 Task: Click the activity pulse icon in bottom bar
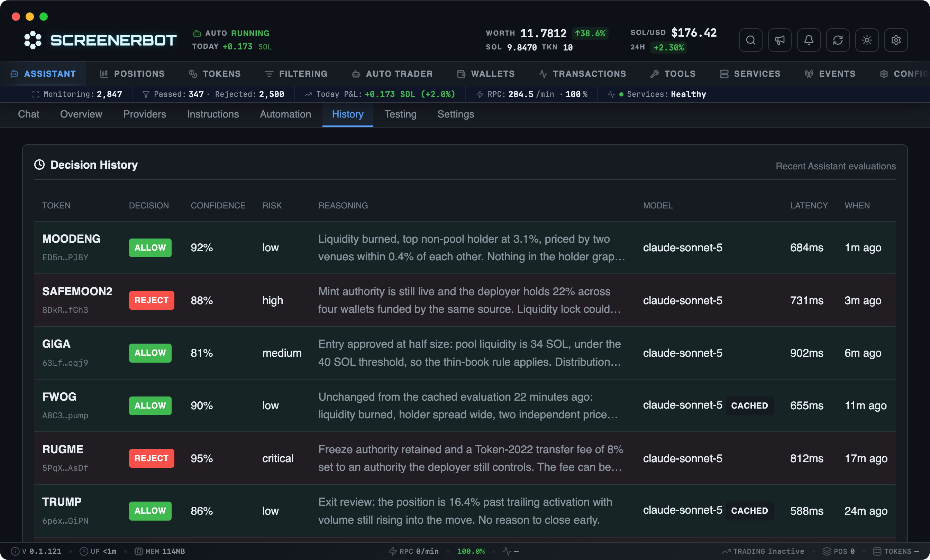[x=507, y=551]
